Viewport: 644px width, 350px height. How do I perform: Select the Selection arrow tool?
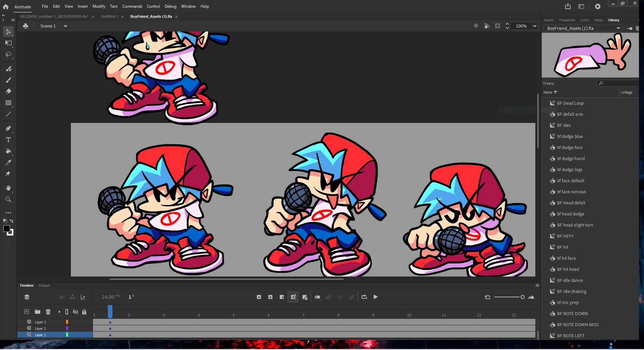click(8, 32)
